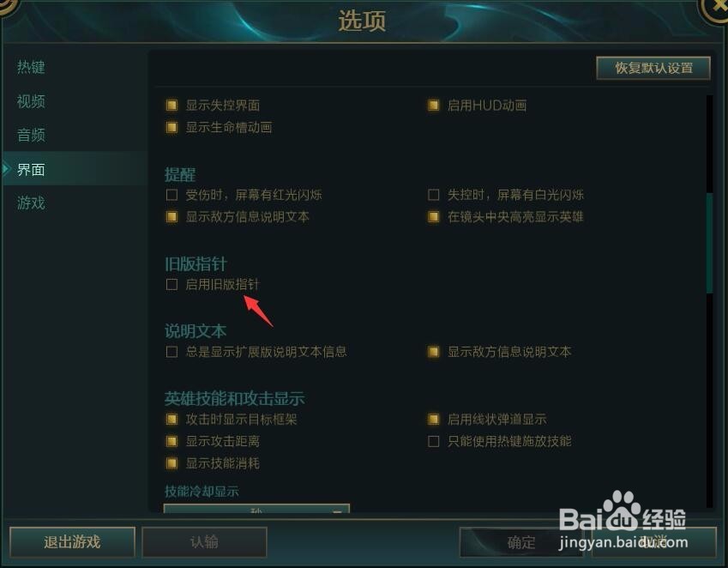Enable the 启用旧版指针 checkbox
The image size is (728, 568).
(171, 284)
